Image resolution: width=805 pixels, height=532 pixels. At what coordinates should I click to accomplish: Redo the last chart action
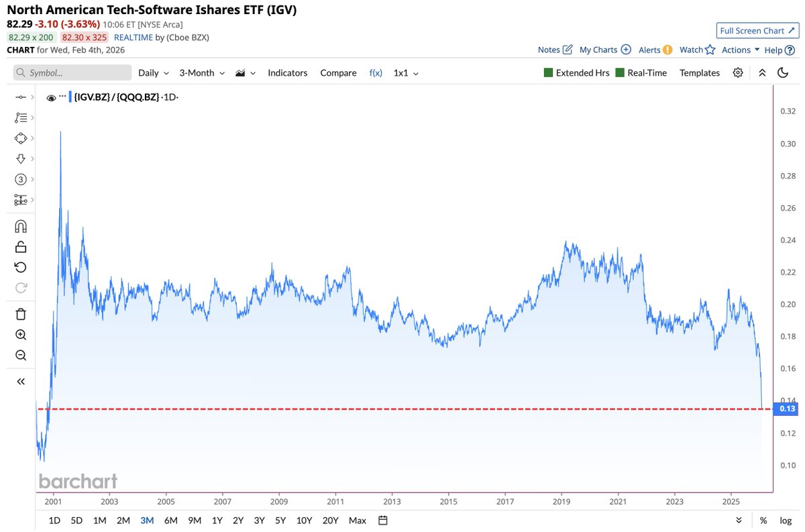(20, 288)
